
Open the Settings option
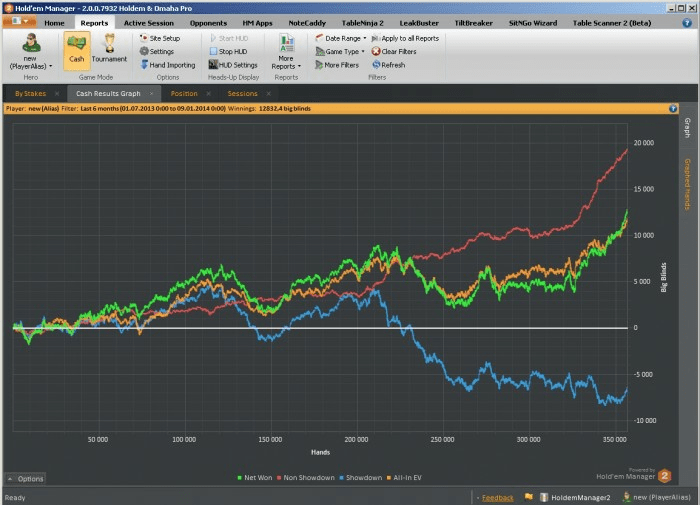pyautogui.click(x=157, y=51)
